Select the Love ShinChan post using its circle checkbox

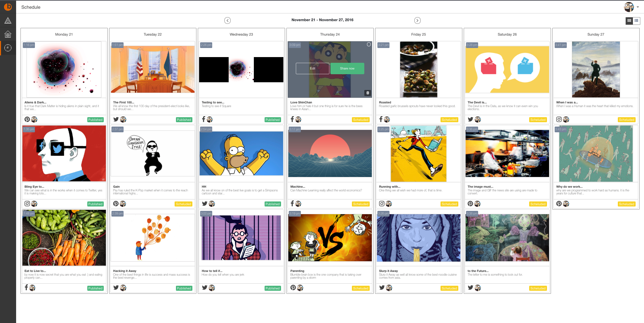(369, 44)
